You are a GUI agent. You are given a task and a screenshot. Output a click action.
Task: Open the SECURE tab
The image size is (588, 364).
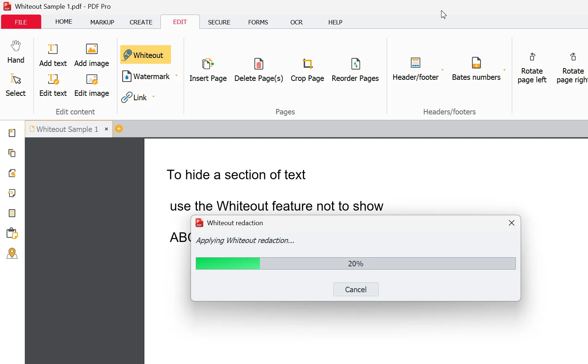tap(219, 22)
